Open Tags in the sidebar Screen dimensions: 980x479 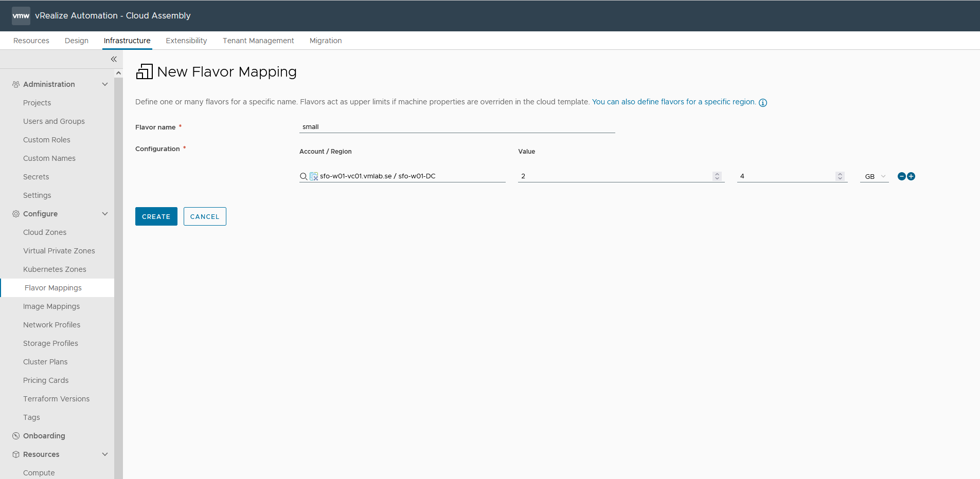pyautogui.click(x=31, y=417)
